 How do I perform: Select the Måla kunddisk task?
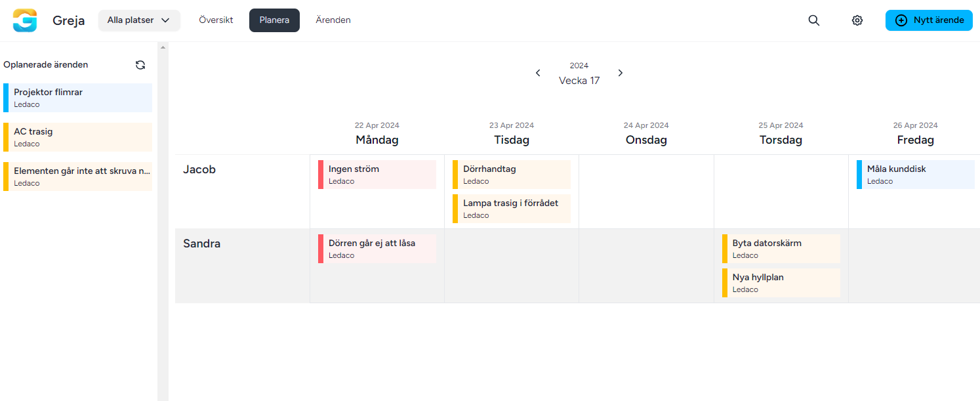tap(915, 175)
